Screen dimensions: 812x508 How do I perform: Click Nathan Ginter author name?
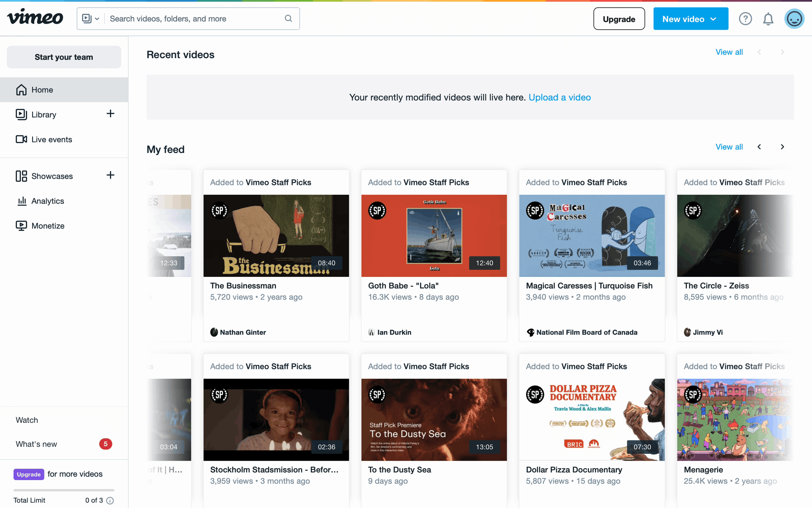tap(243, 332)
